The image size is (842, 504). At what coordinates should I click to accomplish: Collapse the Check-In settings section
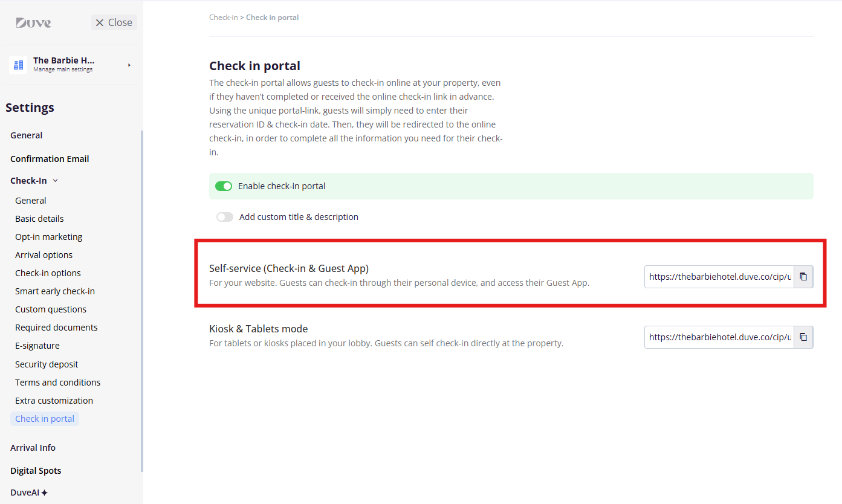(x=55, y=181)
